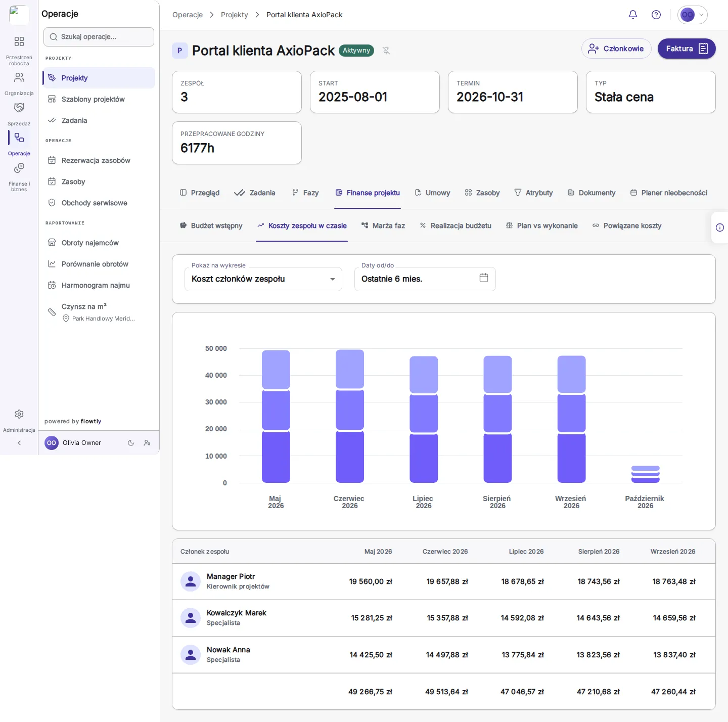Open the Fazy tab
The width and height of the screenshot is (728, 722).
point(305,193)
